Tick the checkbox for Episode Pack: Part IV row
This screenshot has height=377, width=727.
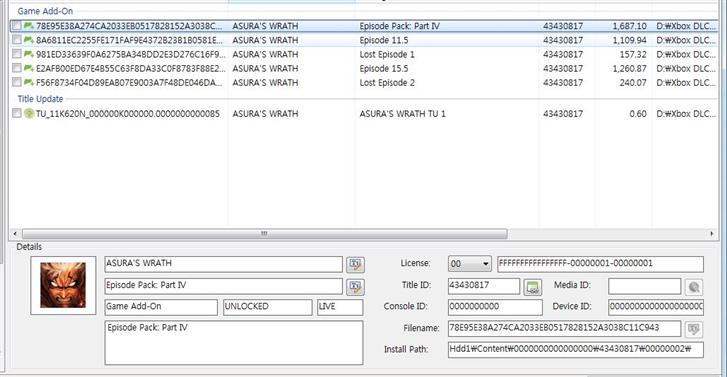17,26
